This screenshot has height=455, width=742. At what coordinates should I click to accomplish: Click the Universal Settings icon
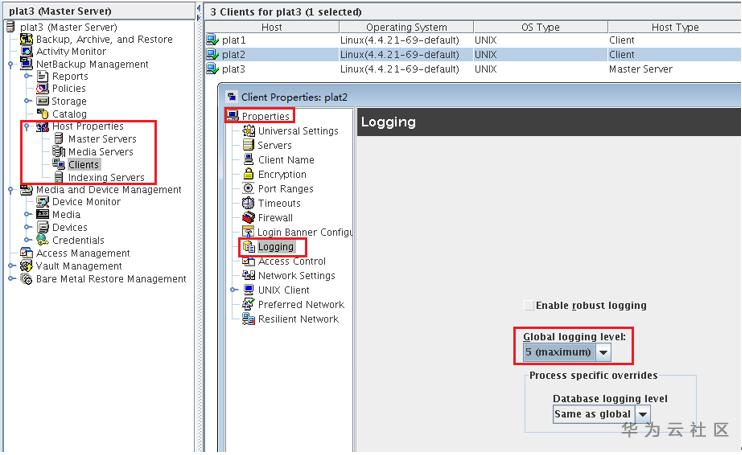(x=248, y=131)
